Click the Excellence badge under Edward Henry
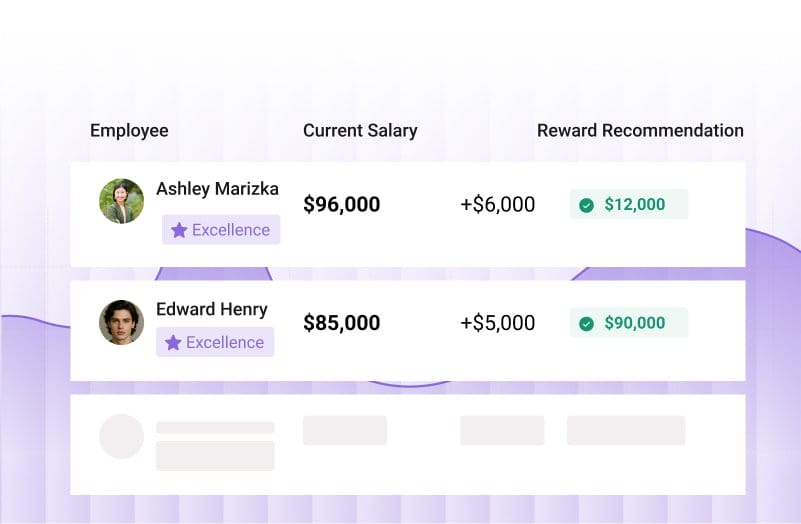The width and height of the screenshot is (801, 524). tap(215, 342)
